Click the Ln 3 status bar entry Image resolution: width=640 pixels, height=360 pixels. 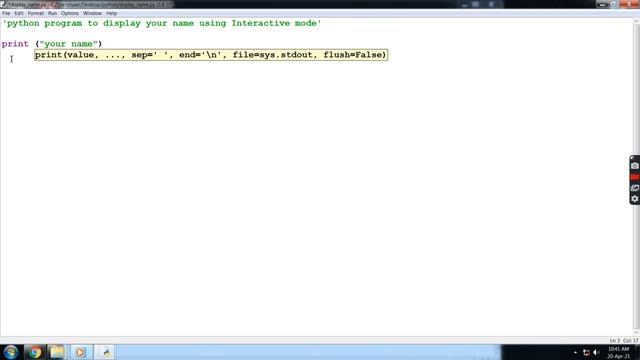615,340
